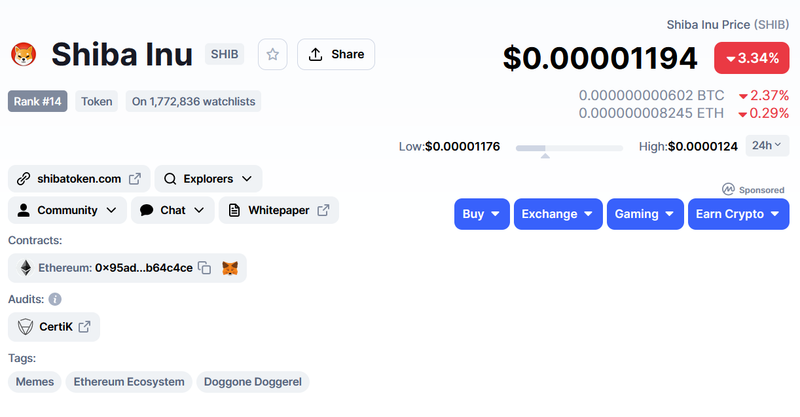Screen dimensions: 800x417
Task: Open the 24h timeframe selector
Action: (767, 146)
